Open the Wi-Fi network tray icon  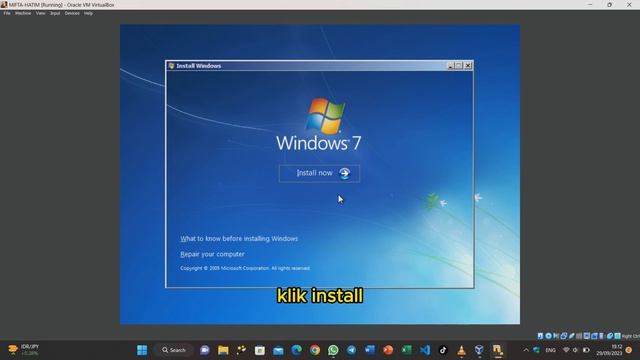pos(566,350)
